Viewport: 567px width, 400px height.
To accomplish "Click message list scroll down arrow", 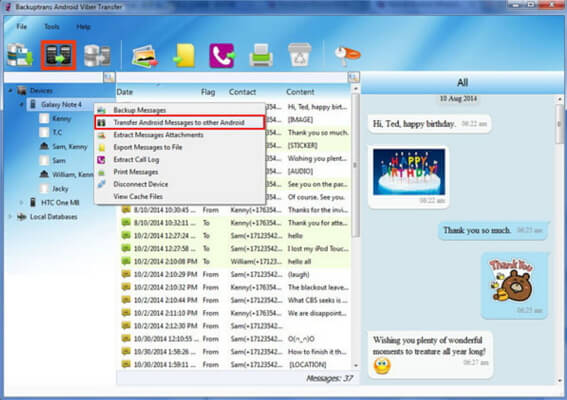I will (355, 366).
